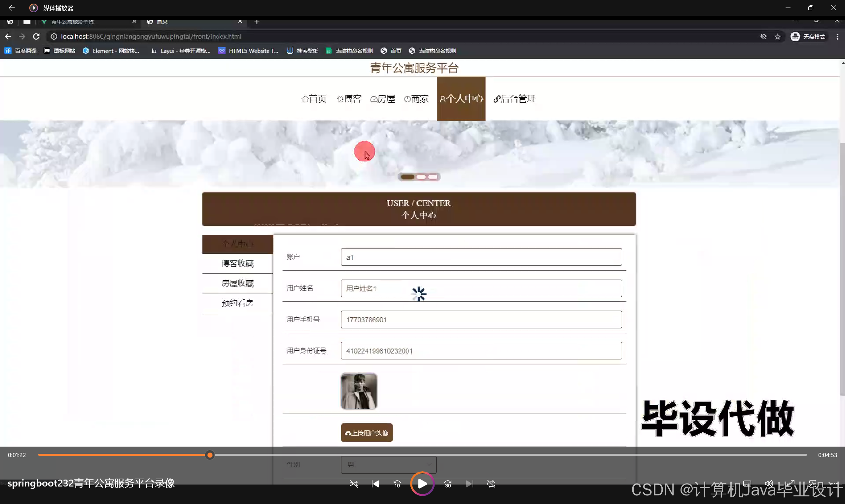Go back with media player arrow
845x504 pixels.
12,8
